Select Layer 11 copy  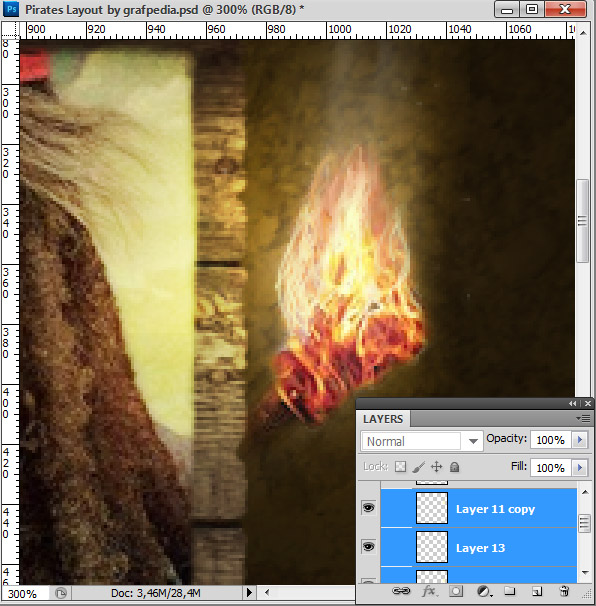[479, 508]
